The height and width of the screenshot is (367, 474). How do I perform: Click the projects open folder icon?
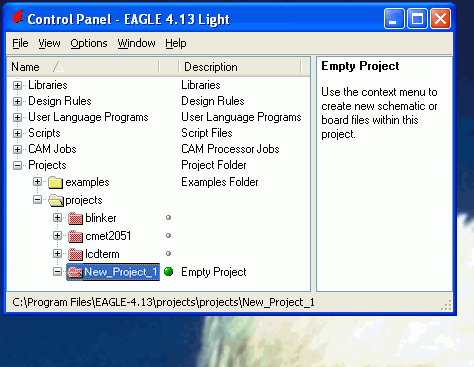[56, 200]
